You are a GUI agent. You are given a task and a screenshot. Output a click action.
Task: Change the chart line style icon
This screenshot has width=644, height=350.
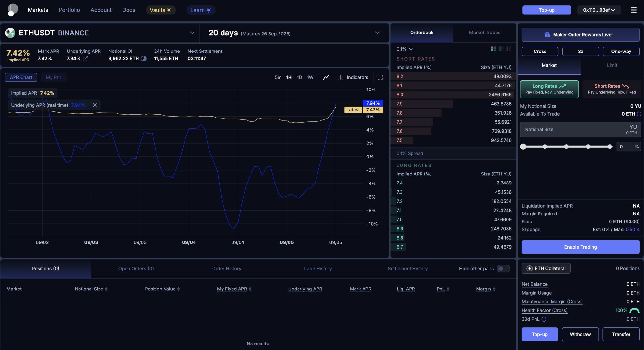(326, 77)
